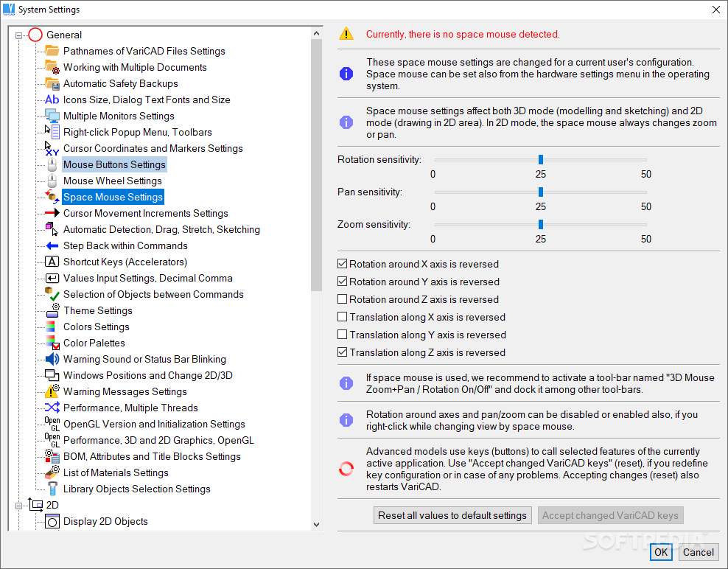The height and width of the screenshot is (569, 728).
Task: Open Colors Settings page
Action: coord(96,327)
